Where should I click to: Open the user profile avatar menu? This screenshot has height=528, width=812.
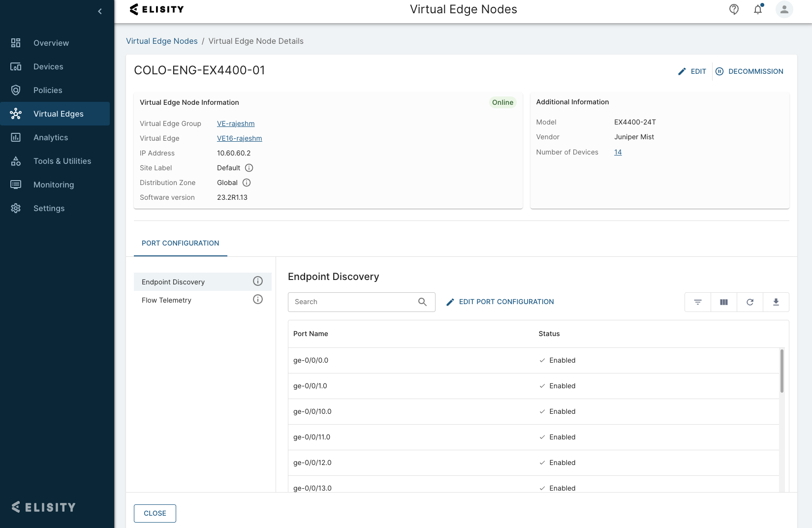784,9
